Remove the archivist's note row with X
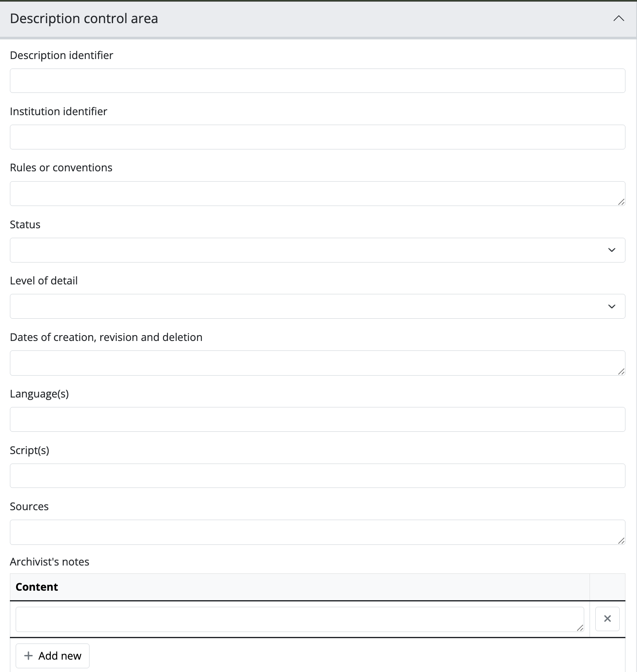637x672 pixels. point(607,619)
